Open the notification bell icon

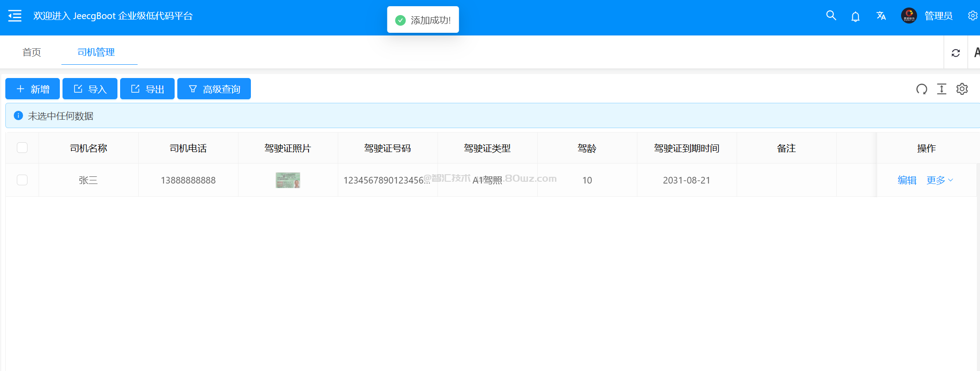855,16
